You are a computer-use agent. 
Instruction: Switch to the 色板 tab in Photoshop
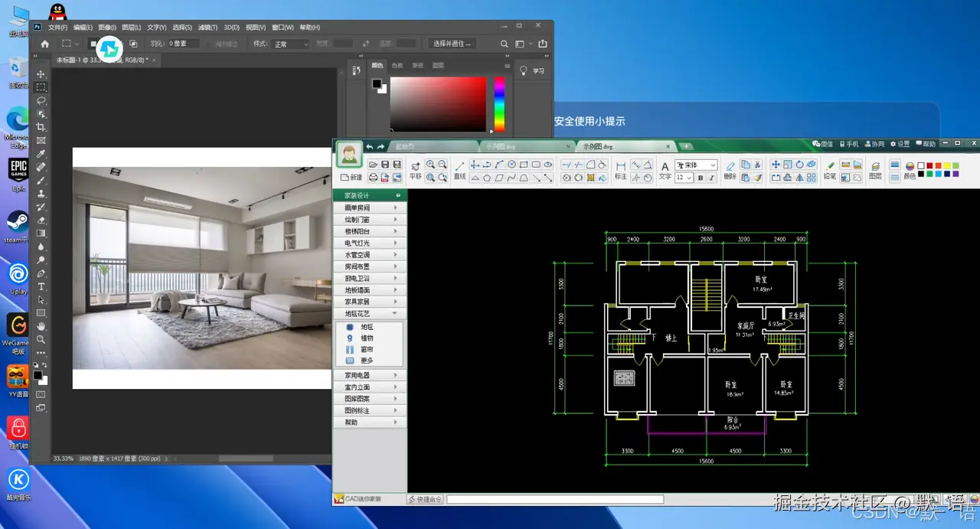(x=397, y=66)
